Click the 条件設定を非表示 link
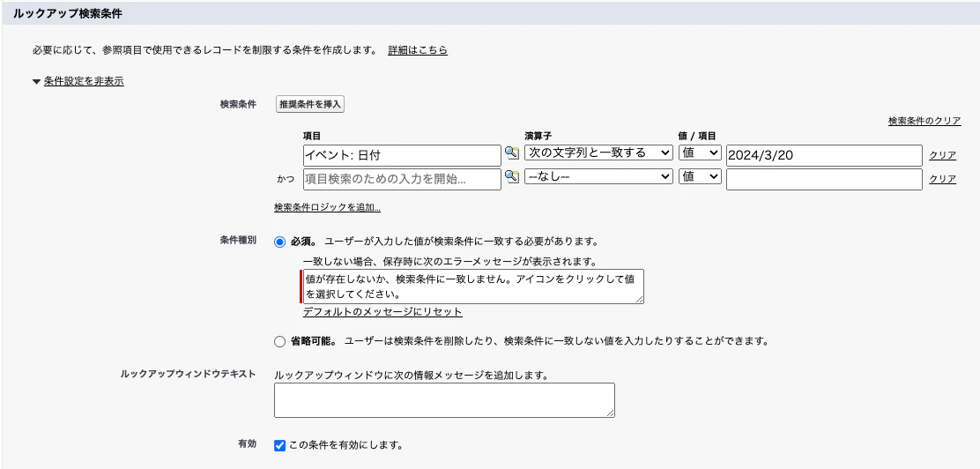Screen dimensions: 980x469 (x=84, y=81)
